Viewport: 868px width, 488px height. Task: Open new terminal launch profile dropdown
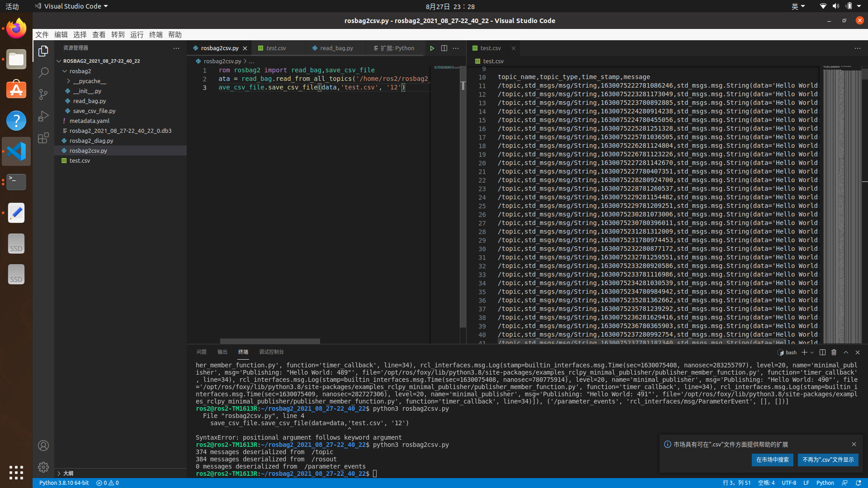[812, 352]
